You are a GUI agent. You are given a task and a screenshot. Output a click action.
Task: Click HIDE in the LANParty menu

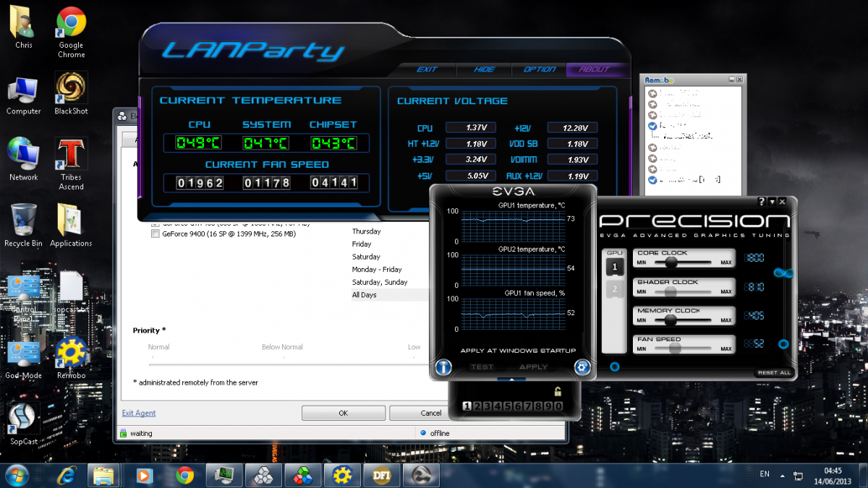coord(485,69)
